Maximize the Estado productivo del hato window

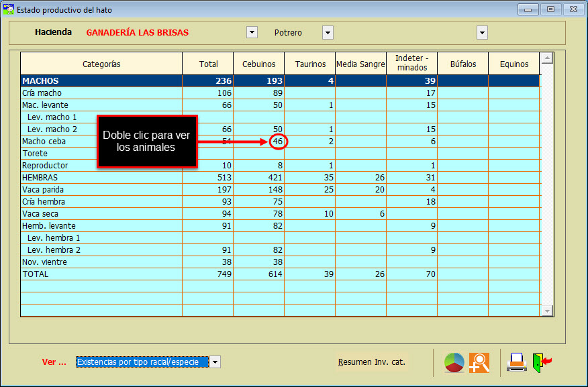pyautogui.click(x=550, y=9)
